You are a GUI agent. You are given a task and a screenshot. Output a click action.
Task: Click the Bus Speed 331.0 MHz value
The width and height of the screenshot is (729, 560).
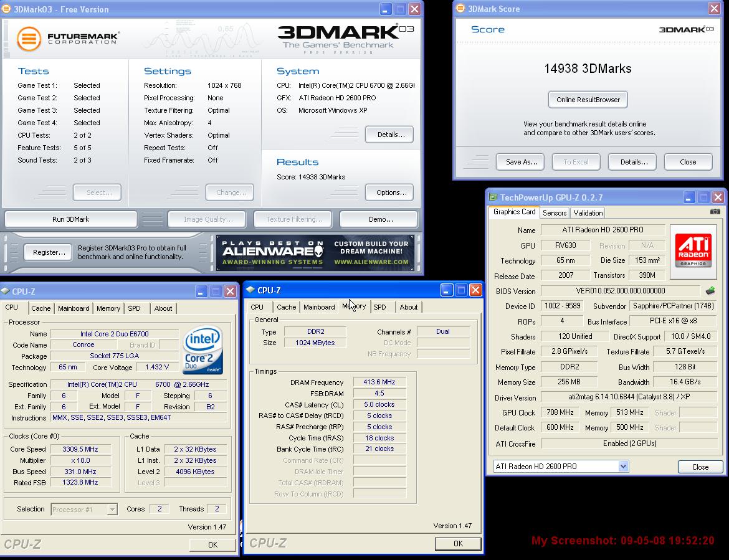[x=81, y=472]
